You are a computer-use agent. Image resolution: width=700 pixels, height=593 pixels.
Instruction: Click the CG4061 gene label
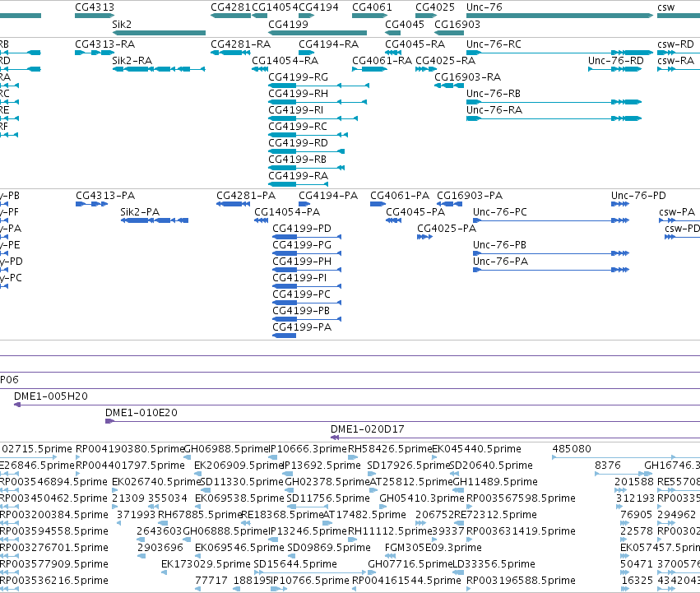point(372,7)
